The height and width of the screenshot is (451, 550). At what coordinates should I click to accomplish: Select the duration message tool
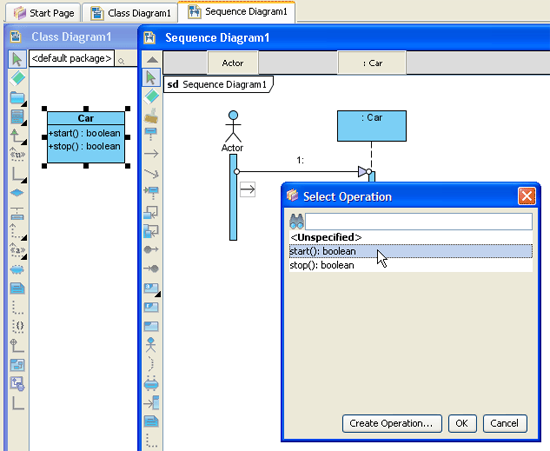click(151, 173)
